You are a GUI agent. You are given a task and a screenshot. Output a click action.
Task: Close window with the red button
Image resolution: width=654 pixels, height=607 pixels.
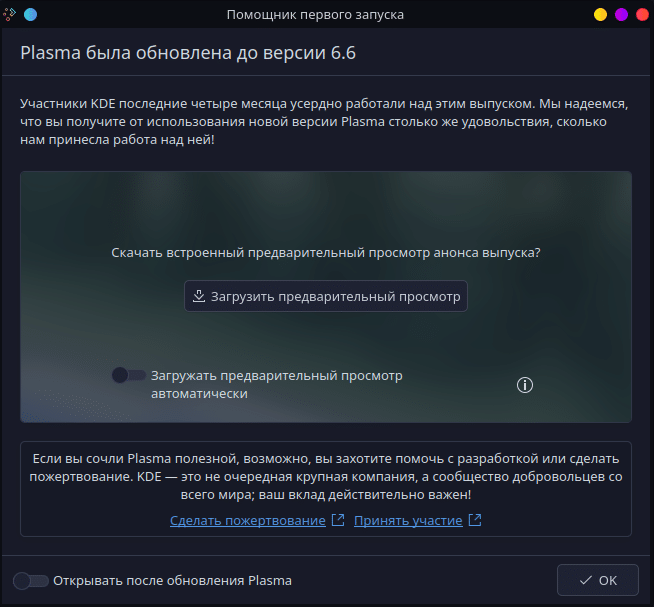click(x=642, y=15)
